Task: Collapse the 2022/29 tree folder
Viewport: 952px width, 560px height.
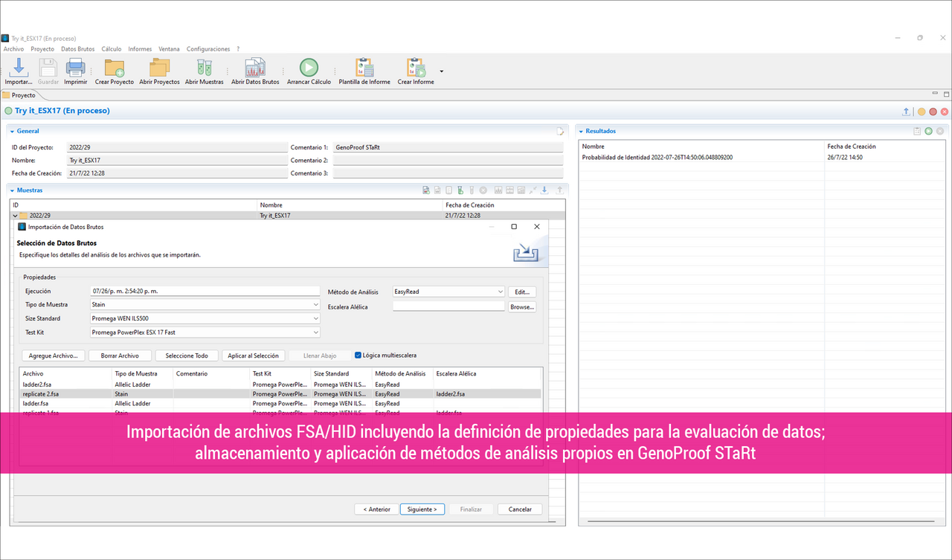Action: click(x=15, y=216)
